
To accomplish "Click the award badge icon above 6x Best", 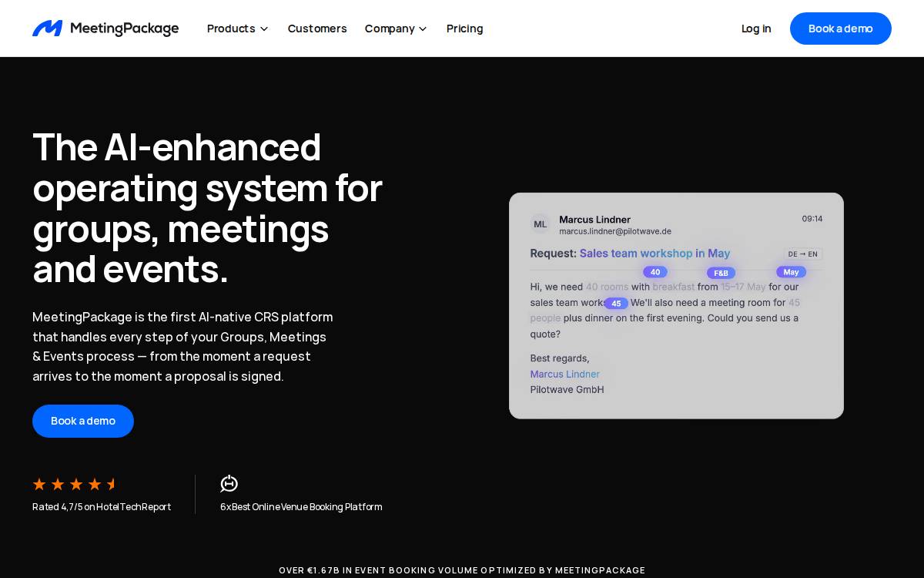I will click(x=229, y=484).
